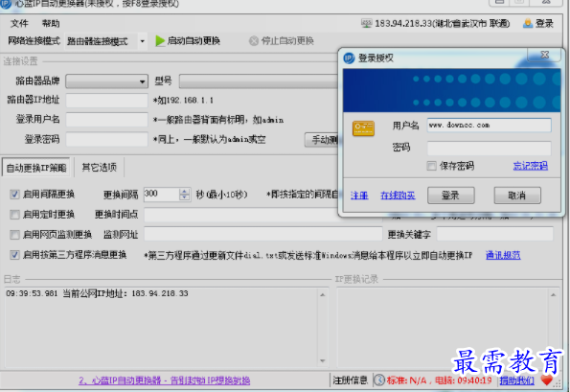Image resolution: width=570 pixels, height=392 pixels.
Task: Click the clock icon in status bar
Action: (x=378, y=380)
